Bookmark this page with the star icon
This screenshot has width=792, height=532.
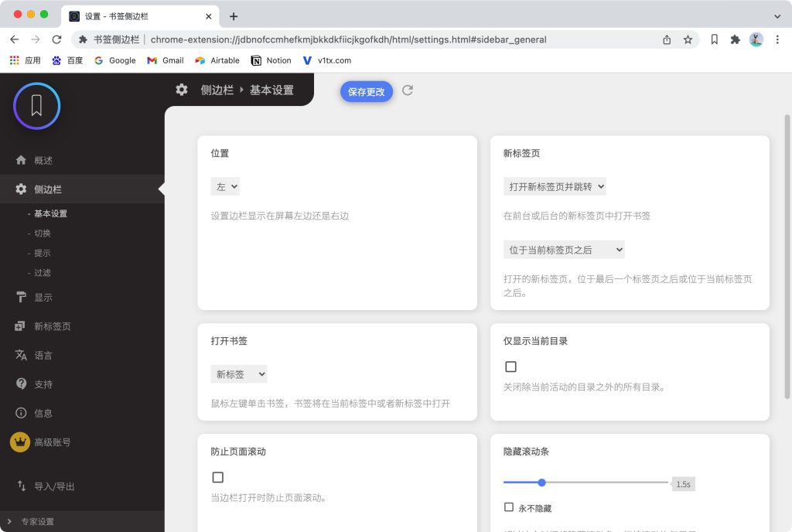tap(688, 39)
